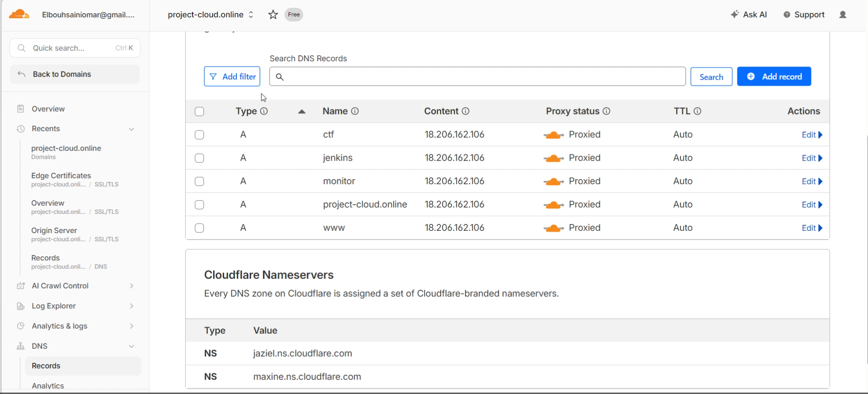Click the Free plan badge
The height and width of the screenshot is (394, 868).
tap(294, 15)
